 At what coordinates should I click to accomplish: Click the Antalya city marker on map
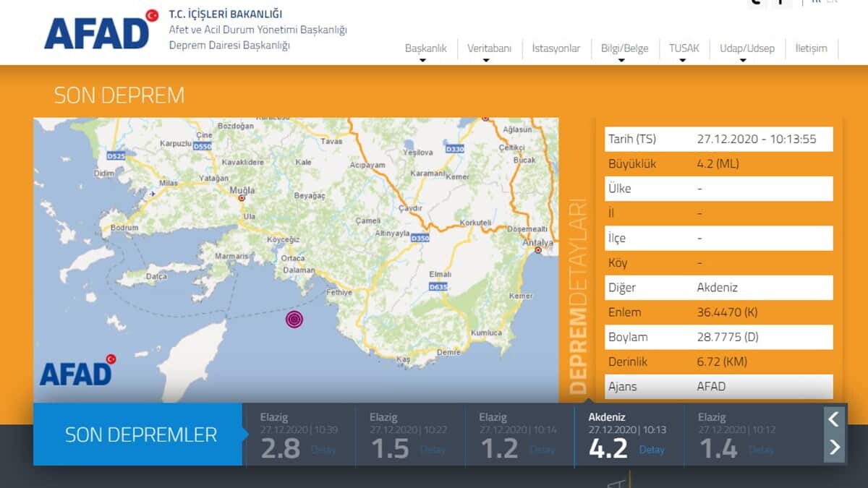pyautogui.click(x=538, y=250)
